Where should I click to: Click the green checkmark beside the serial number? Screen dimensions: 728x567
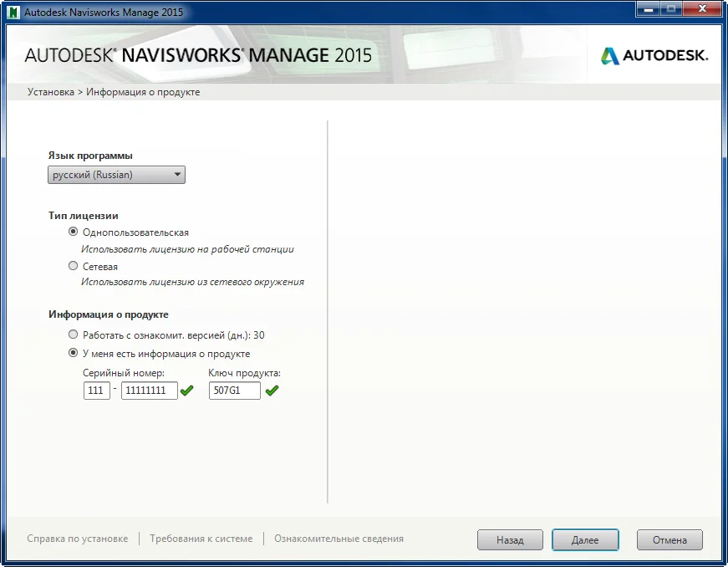[186, 391]
